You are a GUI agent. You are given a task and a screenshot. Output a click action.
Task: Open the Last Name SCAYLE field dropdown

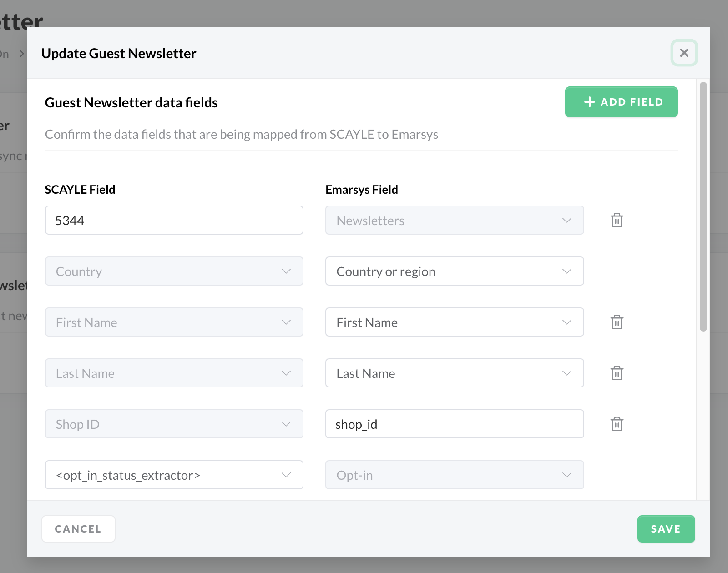[174, 373]
